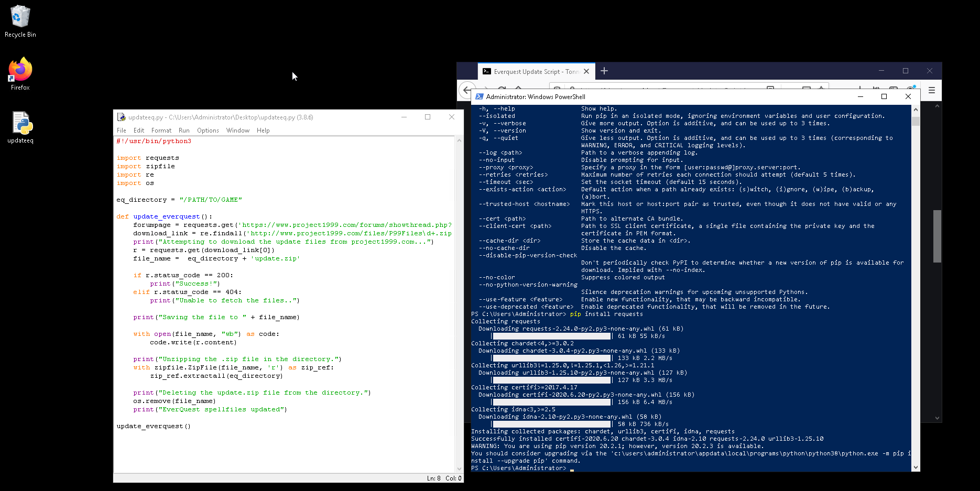The height and width of the screenshot is (491, 980).
Task: Click the Firefox page scroll up arrow
Action: click(x=937, y=106)
